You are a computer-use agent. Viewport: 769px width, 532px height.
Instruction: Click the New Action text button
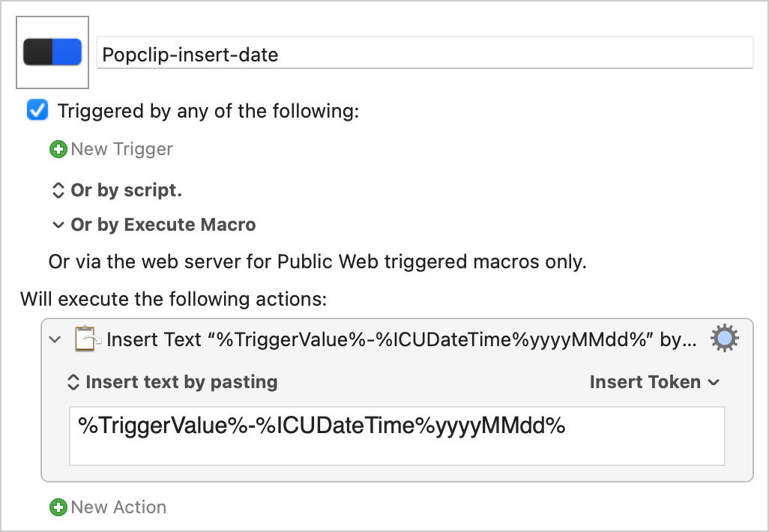tap(118, 507)
